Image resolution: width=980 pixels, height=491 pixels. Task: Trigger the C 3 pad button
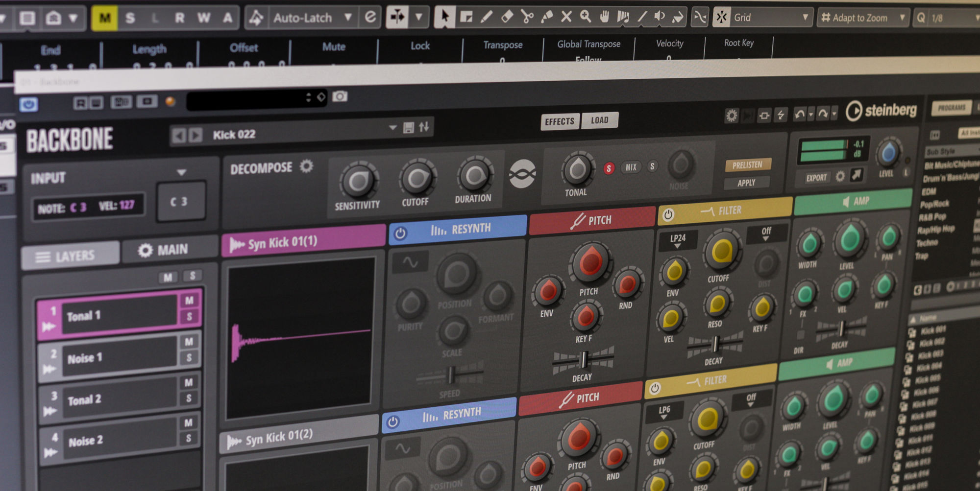181,202
